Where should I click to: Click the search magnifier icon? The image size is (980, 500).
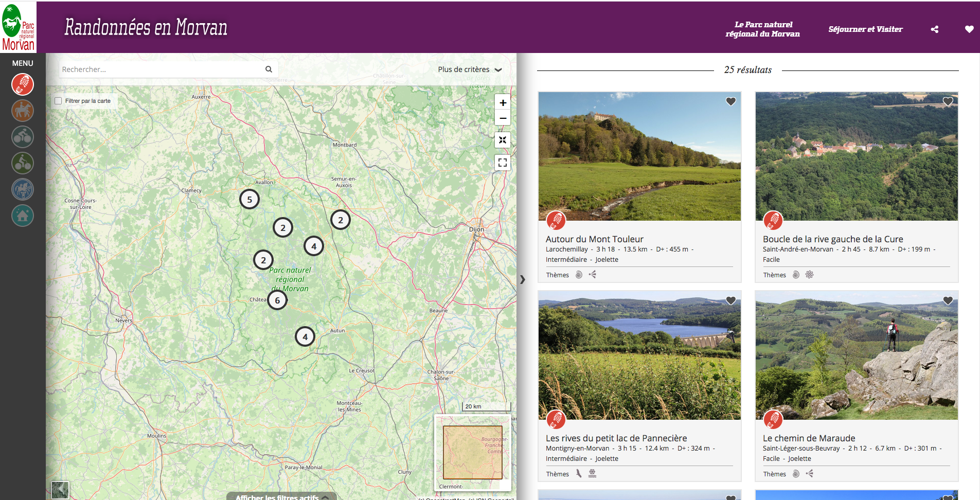(269, 69)
